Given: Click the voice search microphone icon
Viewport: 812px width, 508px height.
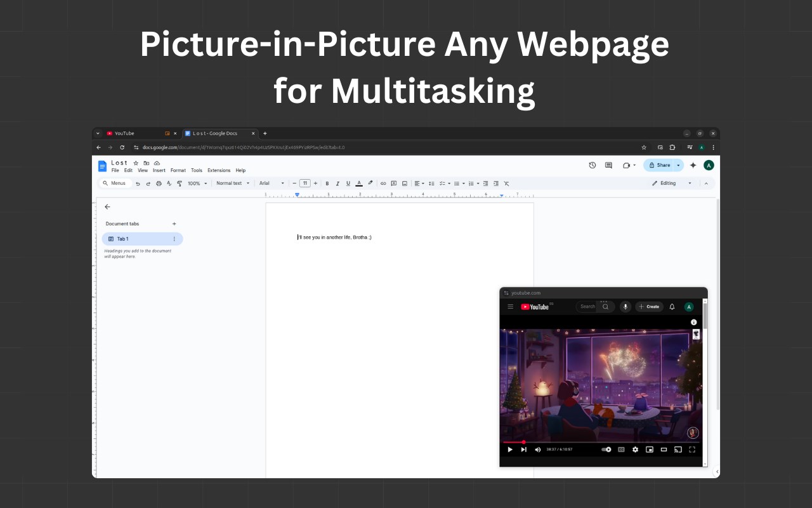Looking at the screenshot, I should [625, 307].
